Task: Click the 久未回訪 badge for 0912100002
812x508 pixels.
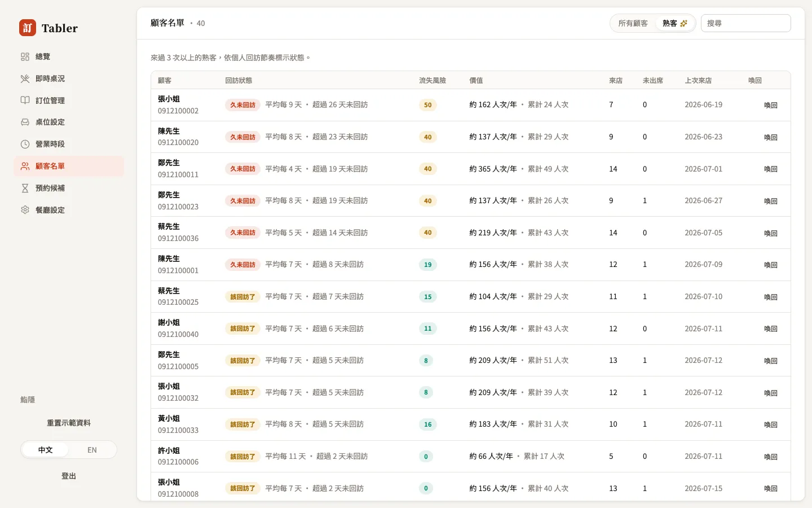Action: pyautogui.click(x=242, y=105)
